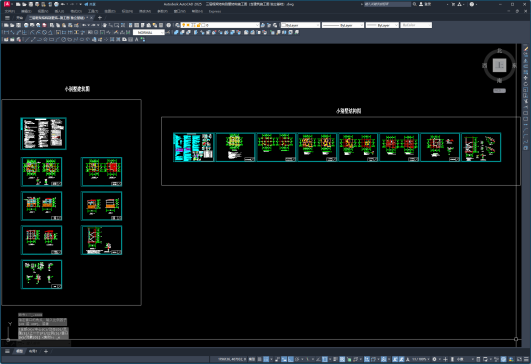Click Undo arrow in the Quick Access toolbar

63,4
